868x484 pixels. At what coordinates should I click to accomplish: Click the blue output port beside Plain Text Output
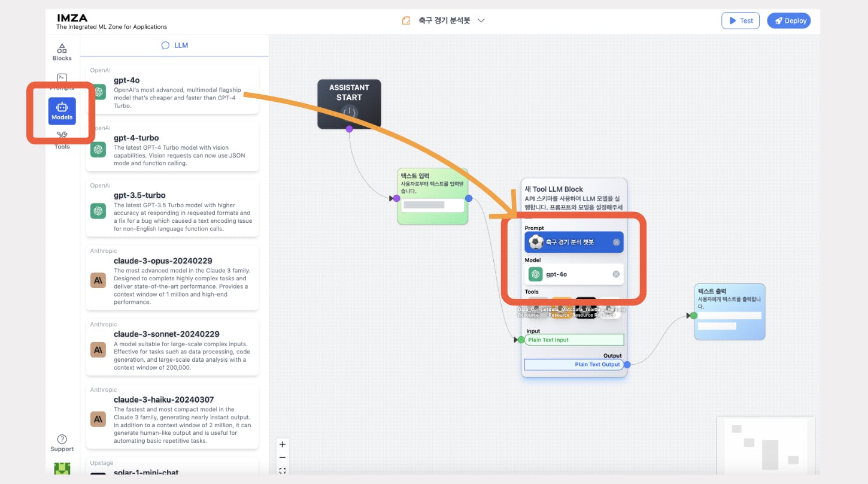[x=627, y=364]
